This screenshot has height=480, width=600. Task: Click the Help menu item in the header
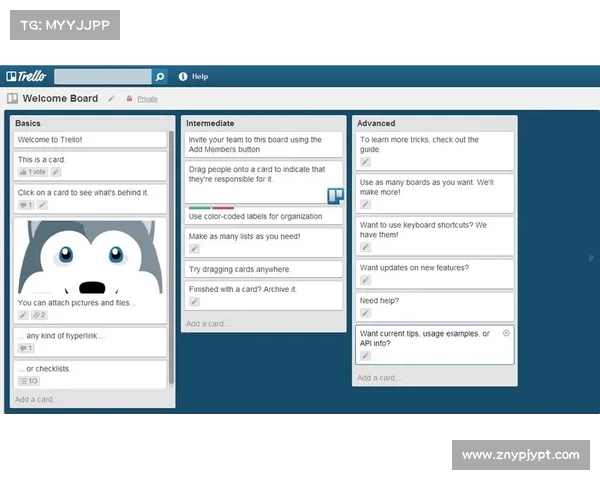click(200, 76)
